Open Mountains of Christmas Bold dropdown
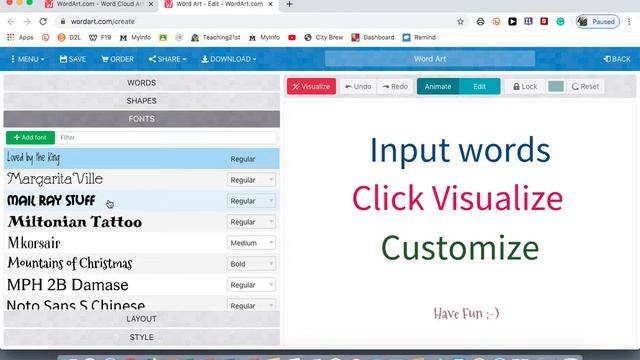The image size is (640, 360). tap(251, 264)
